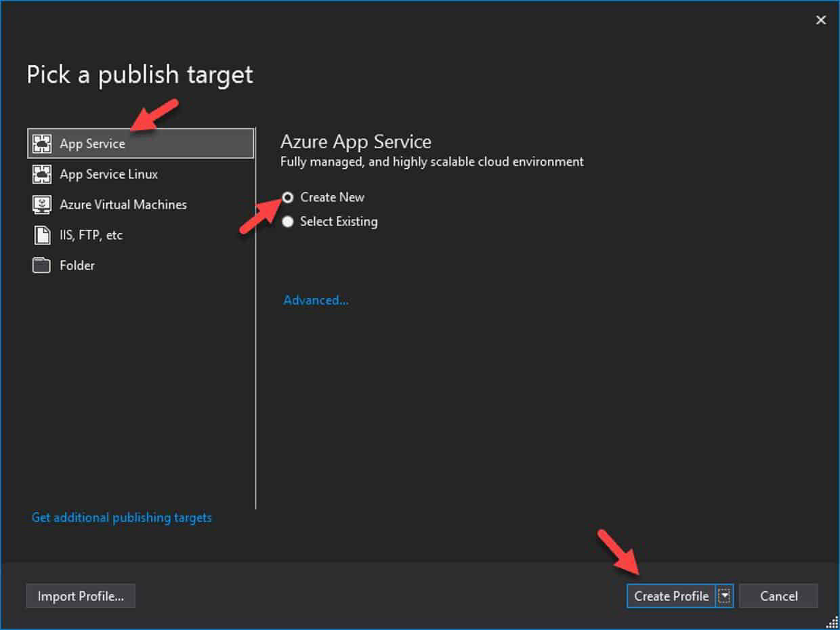Choose the App Service Linux text label
The image size is (840, 630).
pyautogui.click(x=108, y=174)
